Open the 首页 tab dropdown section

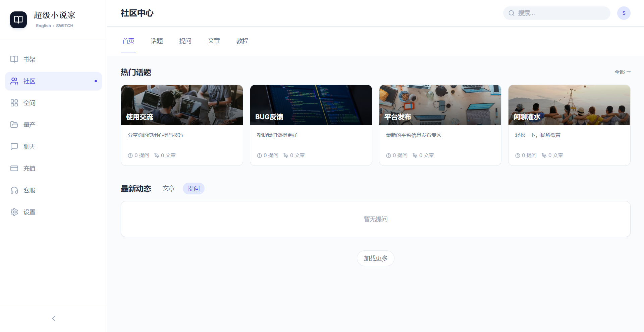(128, 41)
